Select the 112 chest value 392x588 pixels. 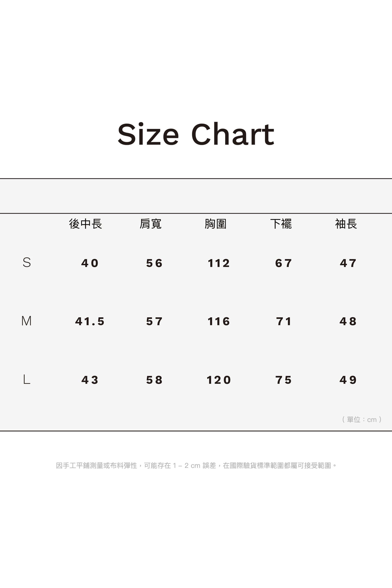tap(219, 263)
